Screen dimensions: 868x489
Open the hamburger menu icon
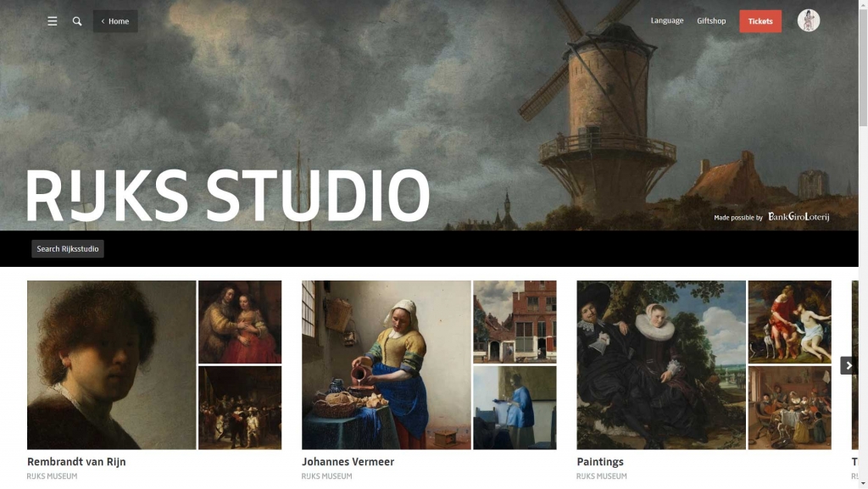point(53,21)
